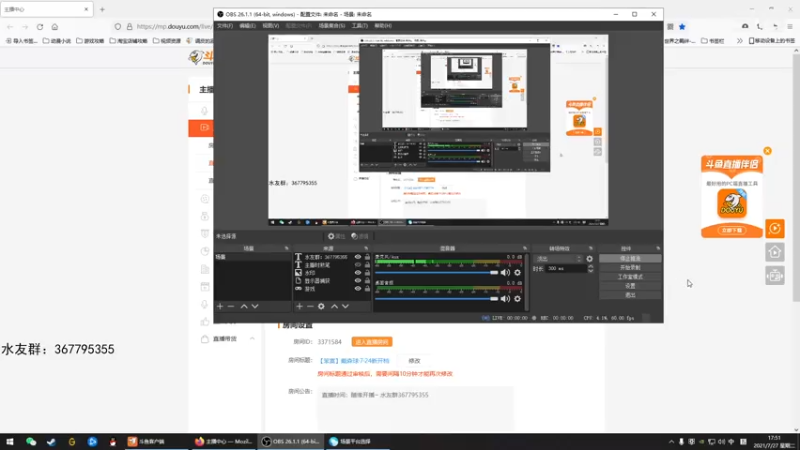Toggle visibility of the bottom source in the list
Screen dimensions: 800x450
coord(358,289)
